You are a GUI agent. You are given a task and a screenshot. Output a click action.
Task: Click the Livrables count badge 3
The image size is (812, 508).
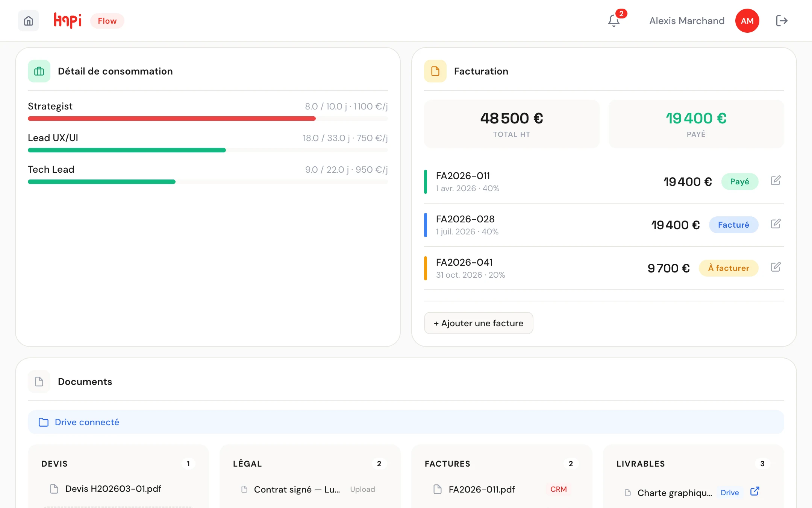(x=762, y=464)
